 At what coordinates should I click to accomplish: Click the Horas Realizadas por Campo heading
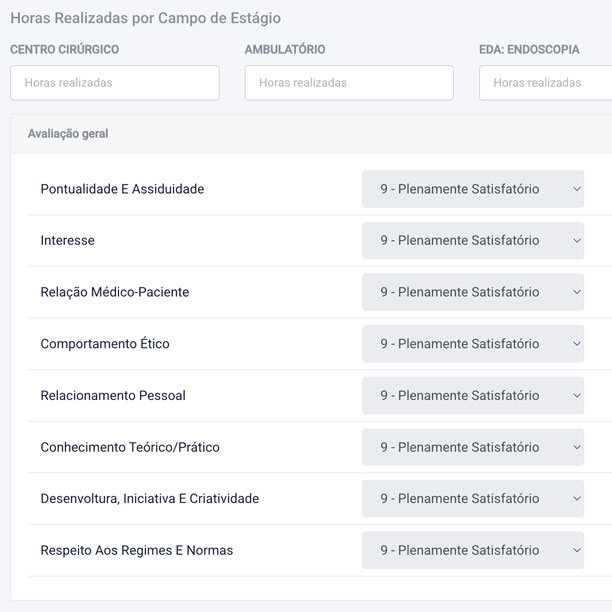point(146,18)
